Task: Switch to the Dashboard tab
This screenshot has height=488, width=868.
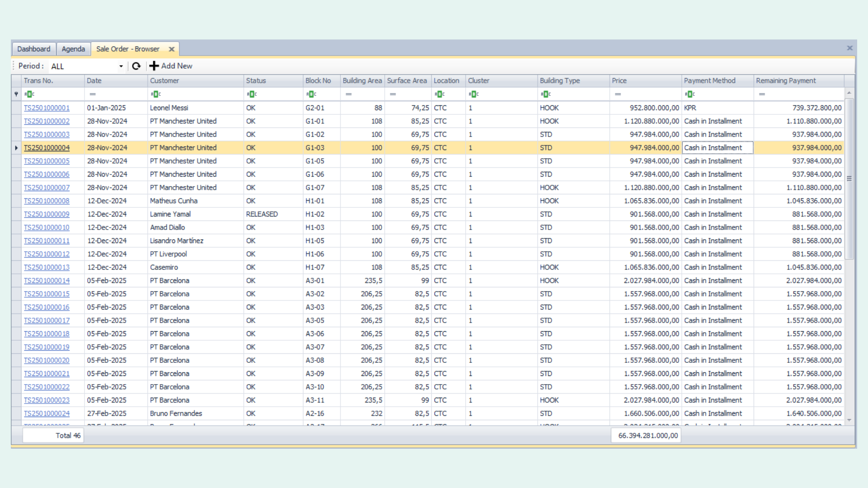Action: pyautogui.click(x=34, y=49)
